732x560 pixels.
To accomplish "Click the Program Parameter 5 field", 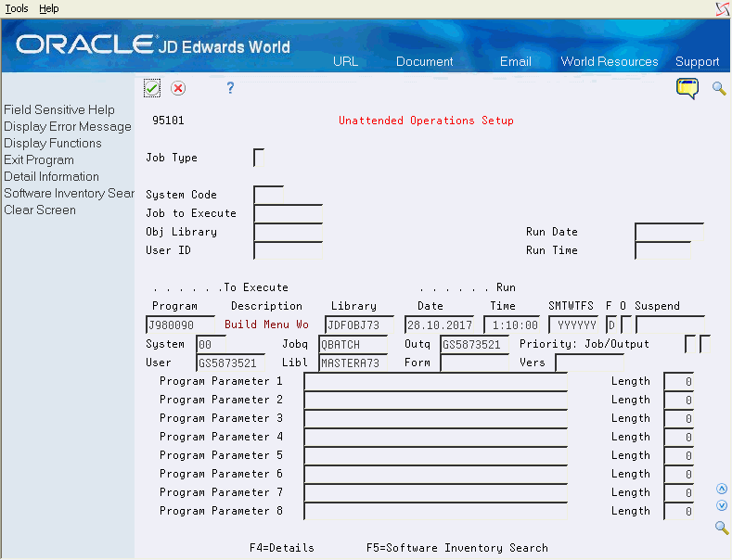I will point(435,455).
